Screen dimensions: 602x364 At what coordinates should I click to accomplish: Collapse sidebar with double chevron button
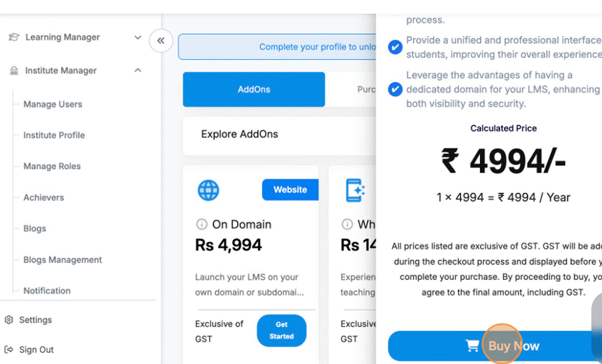161,41
